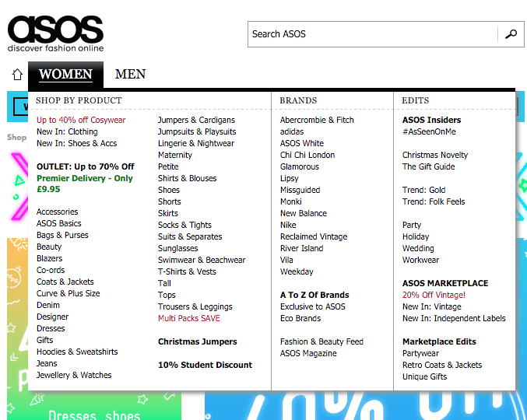Open ASOS Magazine link
The image size is (527, 420).
[x=308, y=353]
